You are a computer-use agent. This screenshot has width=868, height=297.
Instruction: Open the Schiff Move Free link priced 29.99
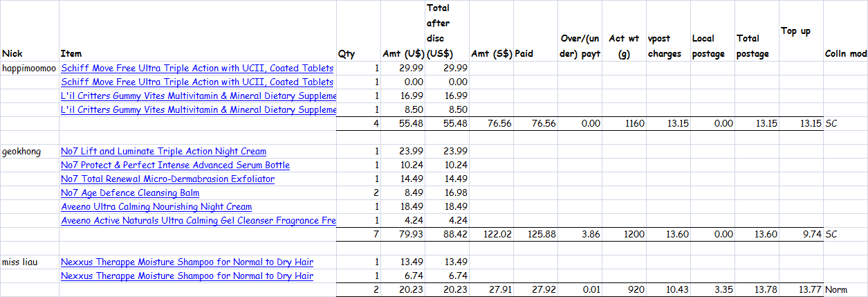(197, 69)
